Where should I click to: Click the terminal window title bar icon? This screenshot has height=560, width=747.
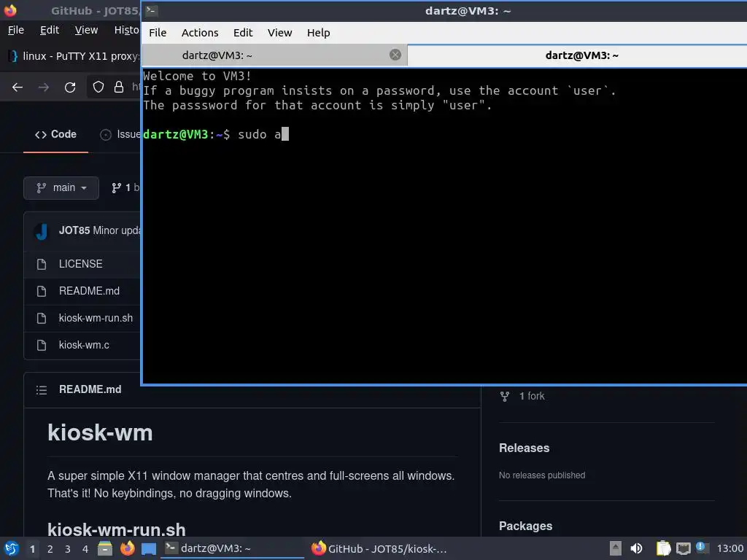click(x=152, y=10)
